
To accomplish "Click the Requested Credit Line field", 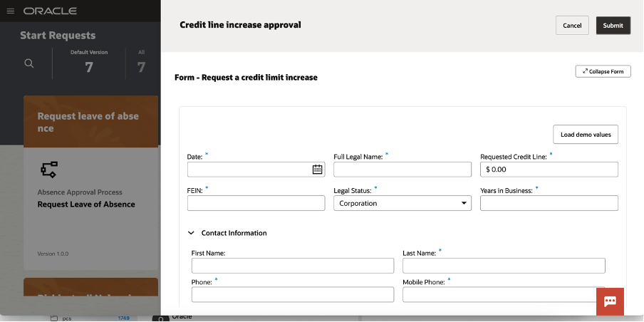I will tap(549, 170).
